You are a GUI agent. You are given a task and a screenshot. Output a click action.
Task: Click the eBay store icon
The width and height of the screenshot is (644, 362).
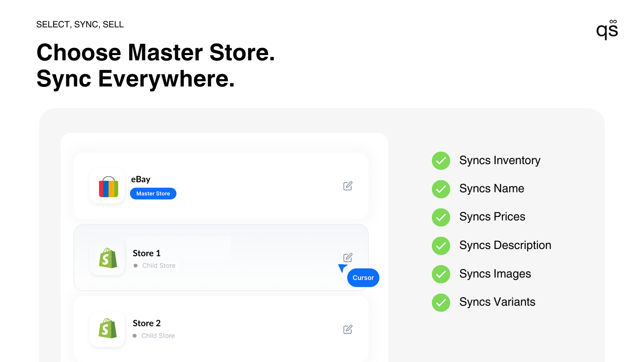[x=107, y=186]
